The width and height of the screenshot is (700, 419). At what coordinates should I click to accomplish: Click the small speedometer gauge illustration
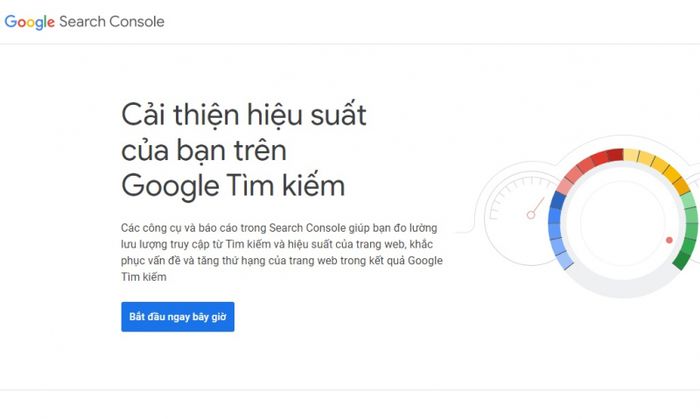coord(520,216)
